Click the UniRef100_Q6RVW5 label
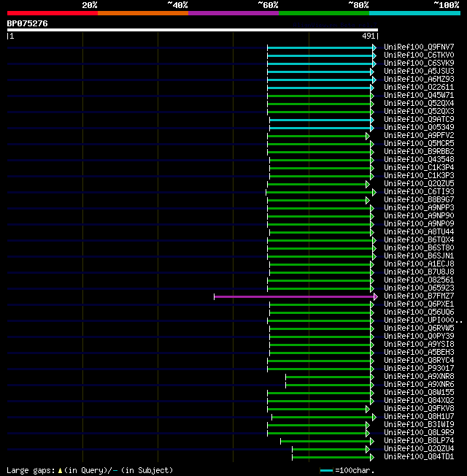 pyautogui.click(x=419, y=329)
